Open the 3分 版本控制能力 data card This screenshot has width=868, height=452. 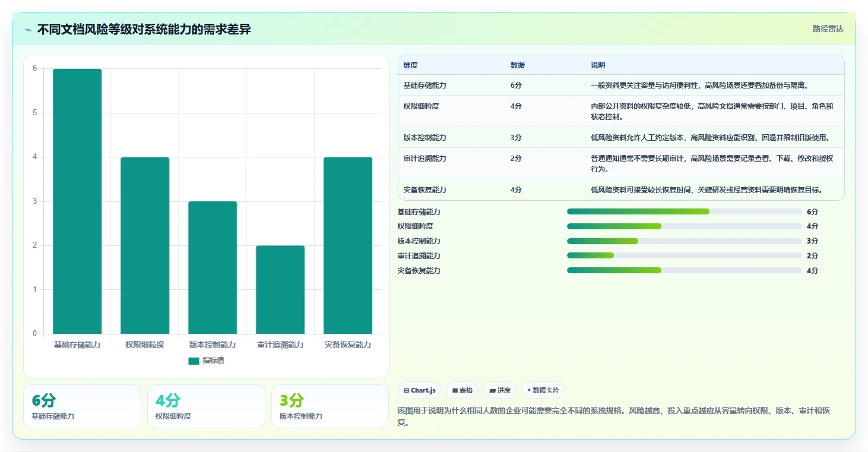click(330, 406)
